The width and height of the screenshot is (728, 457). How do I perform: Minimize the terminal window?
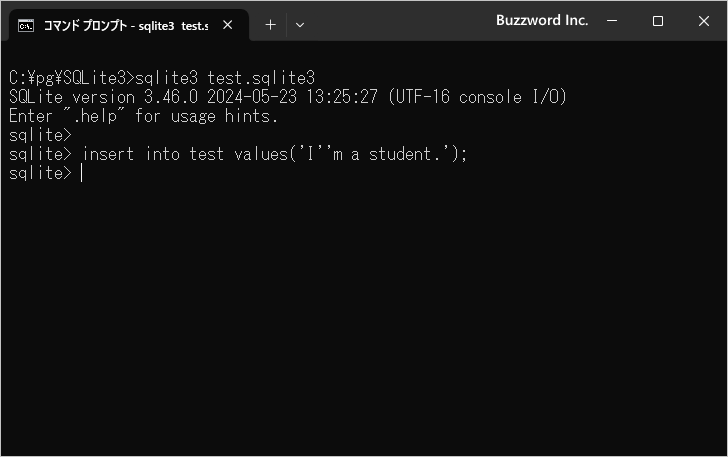click(612, 21)
